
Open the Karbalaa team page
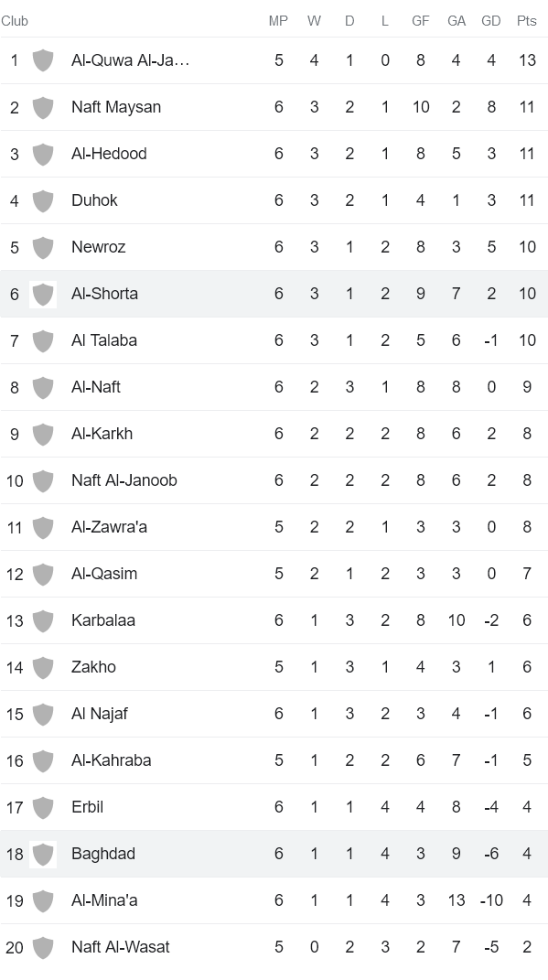pyautogui.click(x=103, y=620)
